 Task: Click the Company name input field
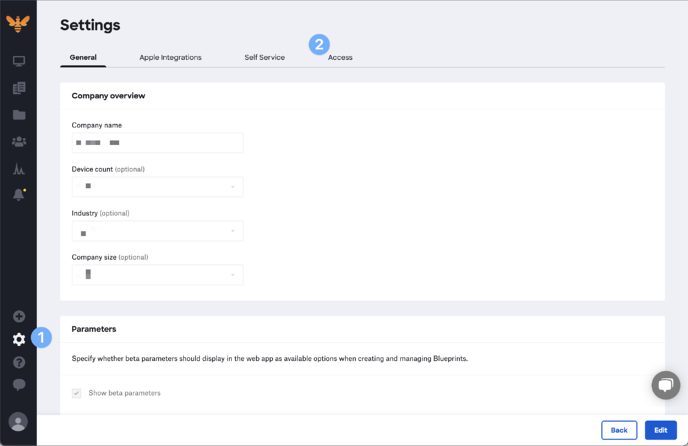coord(158,143)
